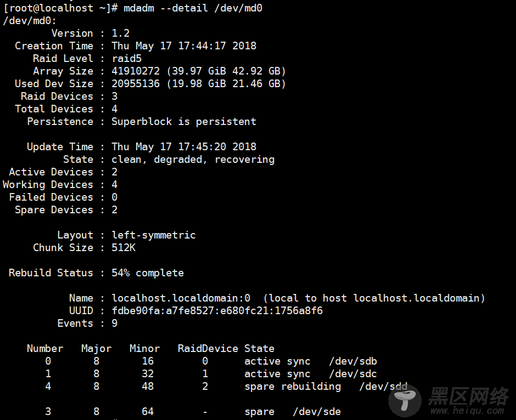The height and width of the screenshot is (420, 516).
Task: Click the 'Spare Devices' label
Action: point(54,209)
